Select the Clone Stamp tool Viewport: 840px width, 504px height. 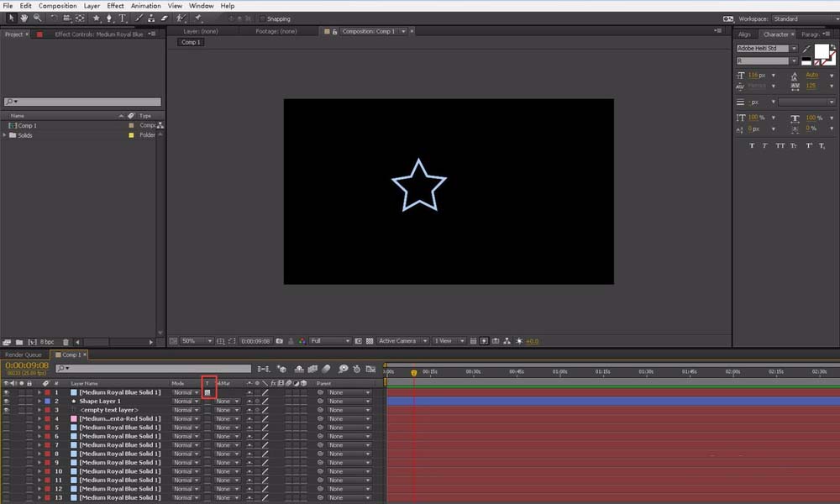[x=151, y=18]
